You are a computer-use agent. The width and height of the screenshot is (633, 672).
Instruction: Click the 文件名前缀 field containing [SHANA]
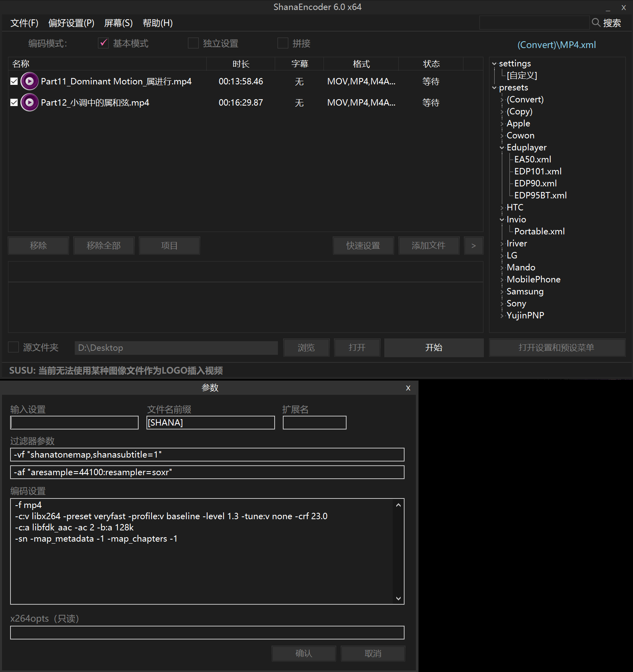pyautogui.click(x=211, y=423)
